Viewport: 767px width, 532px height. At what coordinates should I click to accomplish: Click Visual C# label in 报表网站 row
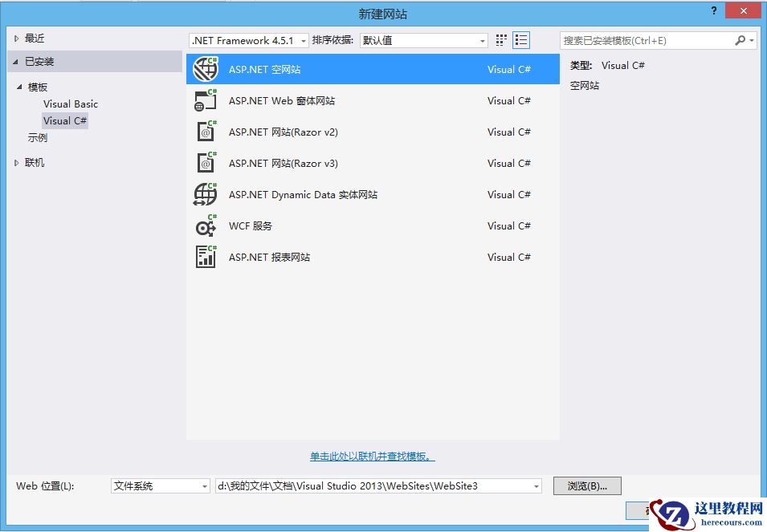point(508,257)
